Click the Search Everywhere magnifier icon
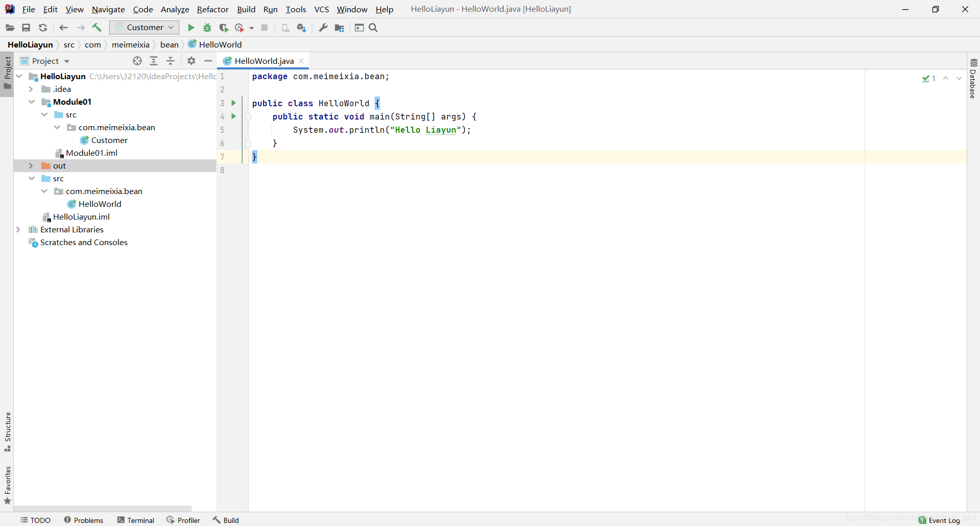The image size is (980, 526). [x=373, y=28]
